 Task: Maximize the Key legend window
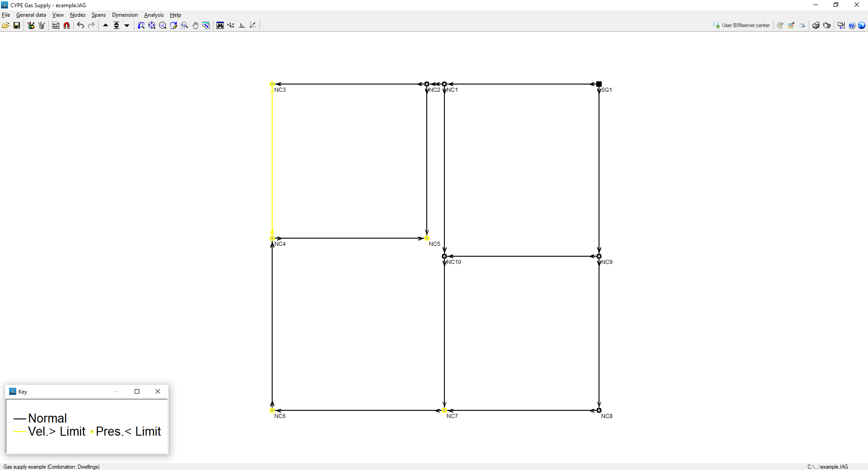(x=137, y=391)
